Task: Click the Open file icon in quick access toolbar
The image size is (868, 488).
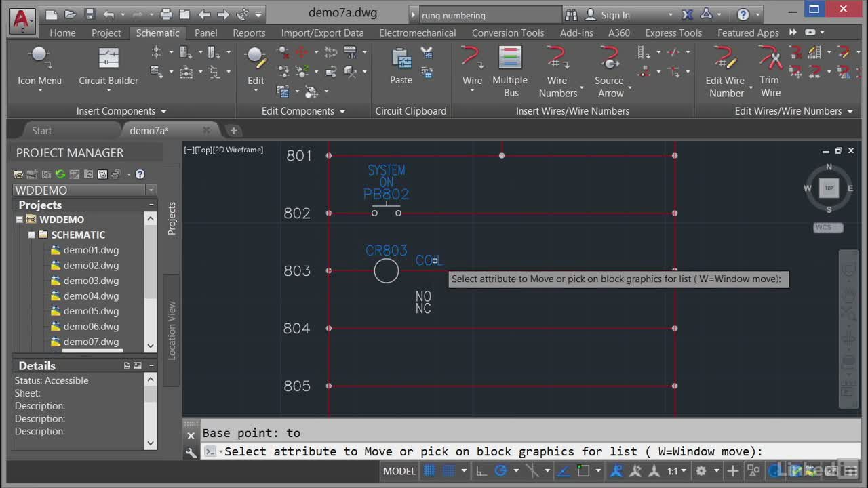Action: click(x=71, y=14)
